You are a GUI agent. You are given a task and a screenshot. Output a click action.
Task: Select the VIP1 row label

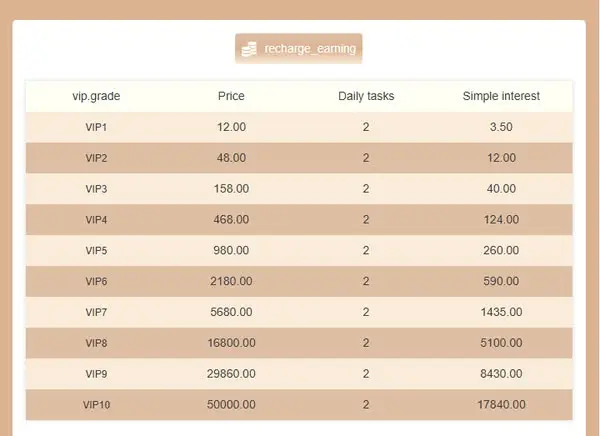click(96, 127)
